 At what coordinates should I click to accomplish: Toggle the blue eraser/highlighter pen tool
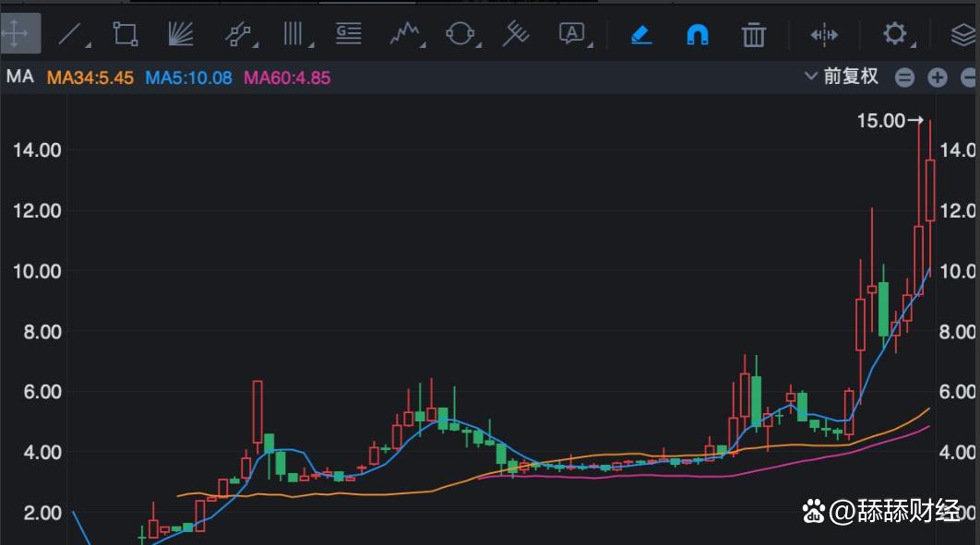(x=641, y=35)
